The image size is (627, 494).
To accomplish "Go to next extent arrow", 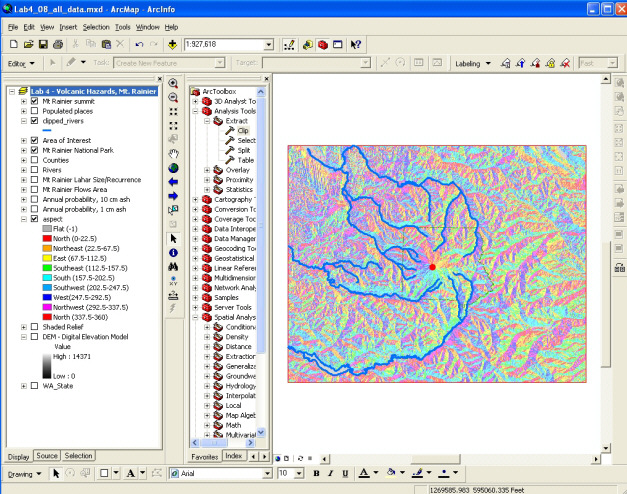I will pos(173,196).
